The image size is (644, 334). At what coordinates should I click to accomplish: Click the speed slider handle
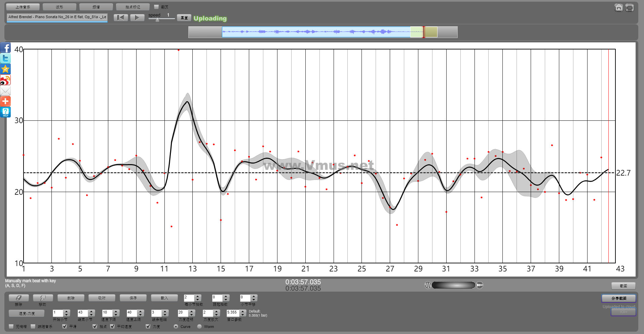click(x=157, y=20)
